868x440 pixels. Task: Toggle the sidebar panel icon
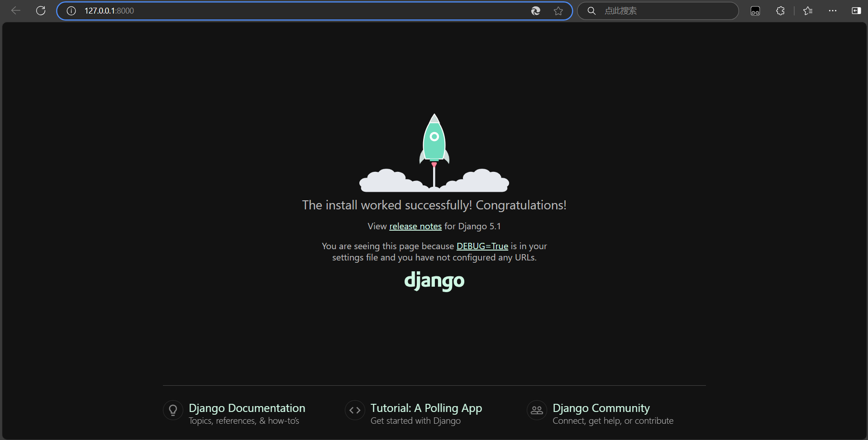point(856,11)
